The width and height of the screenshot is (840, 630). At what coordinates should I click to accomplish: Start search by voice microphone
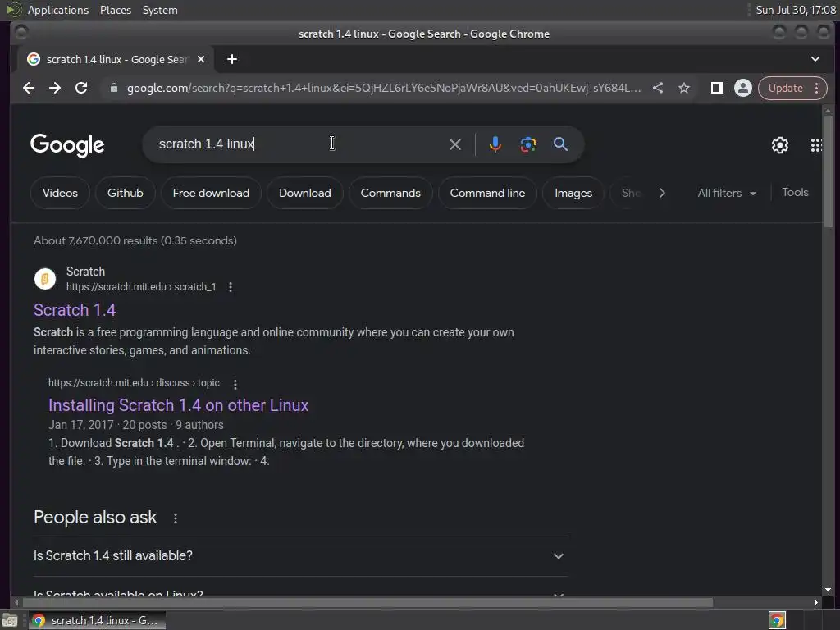coord(495,144)
